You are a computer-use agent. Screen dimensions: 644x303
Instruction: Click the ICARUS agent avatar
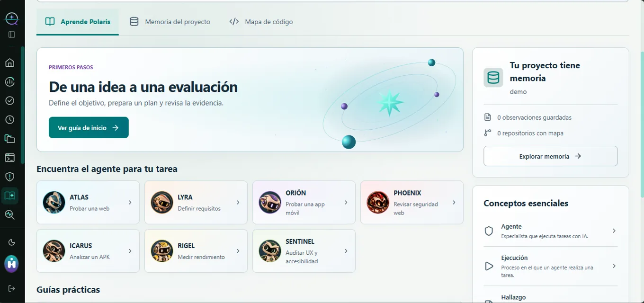pos(54,251)
